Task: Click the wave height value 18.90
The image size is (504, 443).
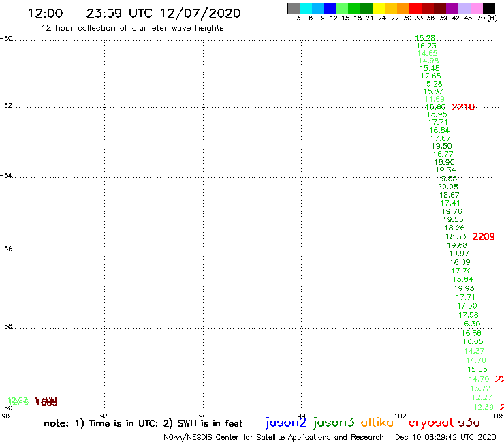Action: coord(445,162)
